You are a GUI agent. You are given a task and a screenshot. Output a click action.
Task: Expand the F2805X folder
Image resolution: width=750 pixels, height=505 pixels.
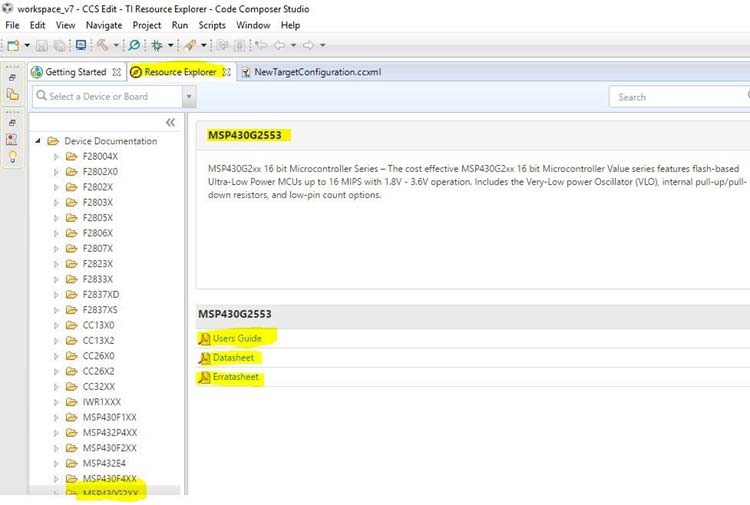[x=56, y=218]
